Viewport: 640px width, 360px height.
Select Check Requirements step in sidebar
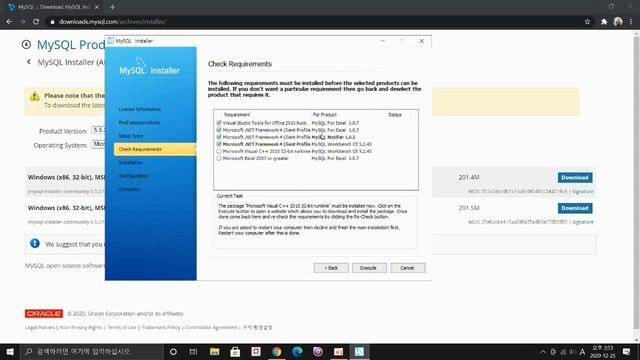point(155,149)
